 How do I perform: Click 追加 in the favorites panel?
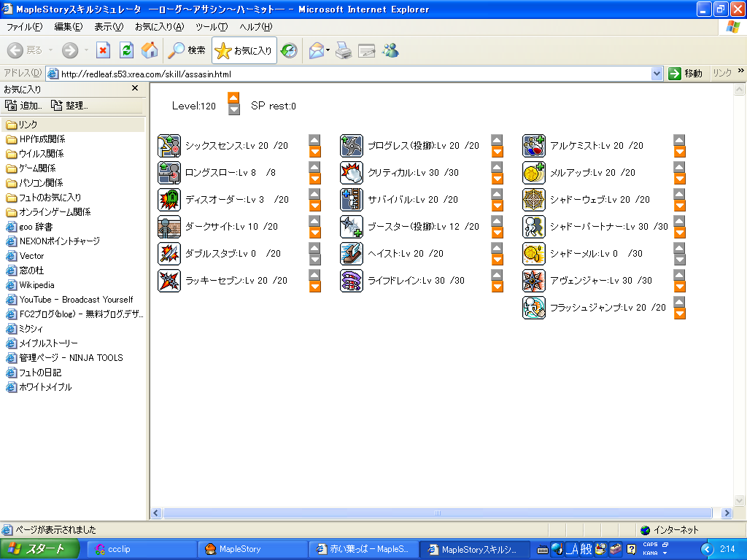pos(24,105)
